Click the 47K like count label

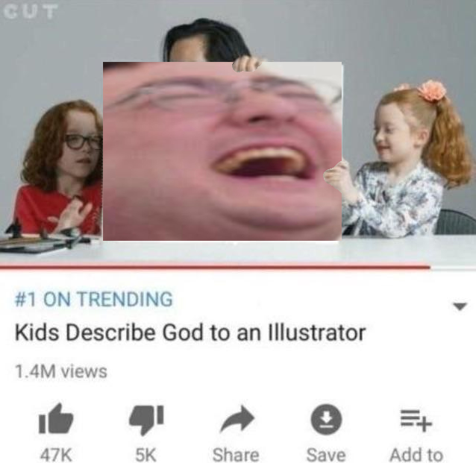[56, 455]
